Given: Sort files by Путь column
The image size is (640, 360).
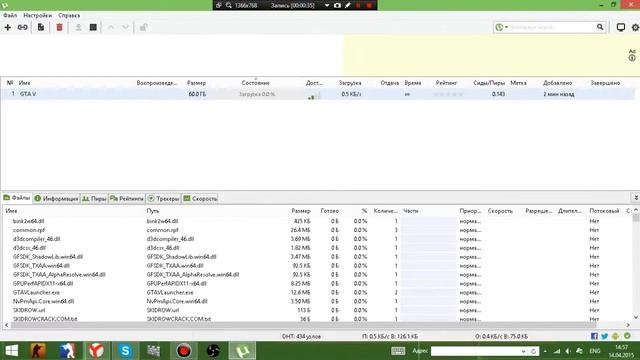Looking at the screenshot, I should [153, 211].
